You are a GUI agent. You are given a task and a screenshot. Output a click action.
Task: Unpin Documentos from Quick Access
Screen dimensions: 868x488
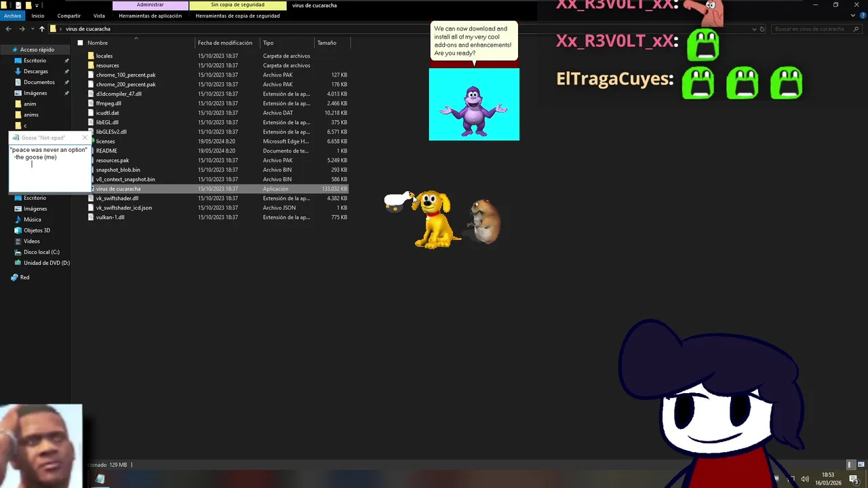(x=66, y=82)
